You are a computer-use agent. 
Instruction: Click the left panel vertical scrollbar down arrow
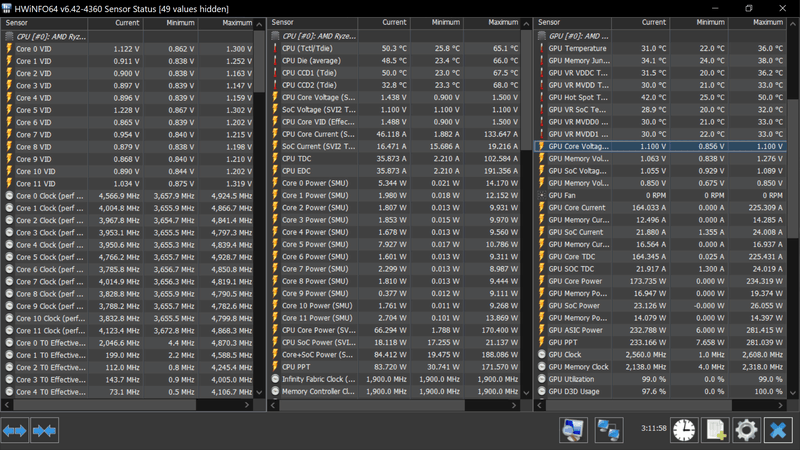(x=259, y=392)
